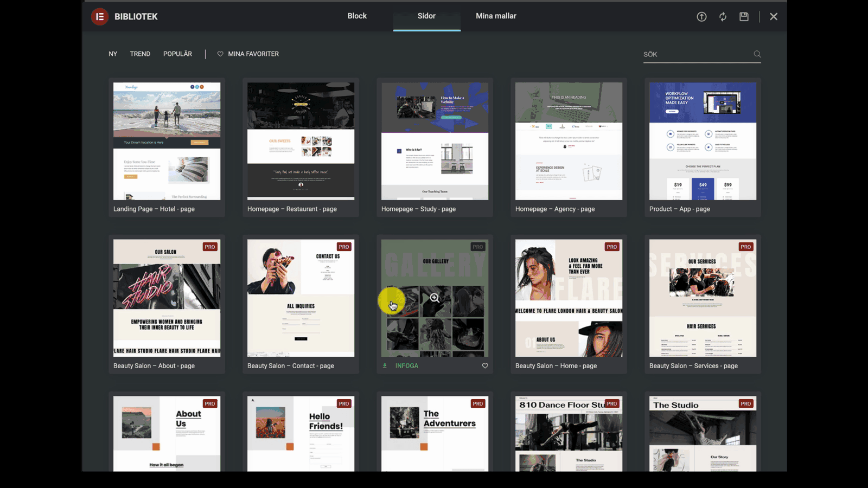
Task: Open the Mina mallar tab
Action: point(496,16)
